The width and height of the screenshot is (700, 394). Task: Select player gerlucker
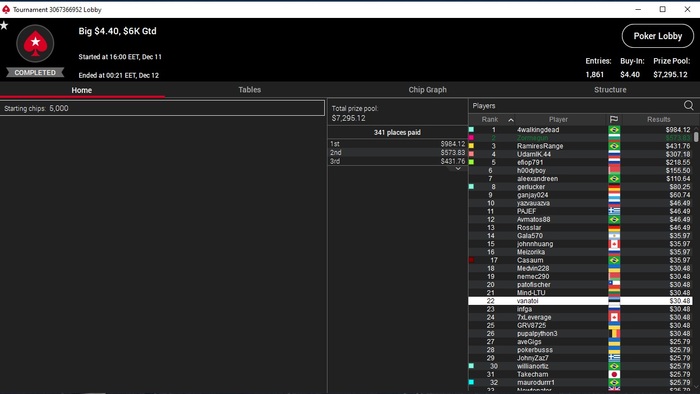click(x=531, y=187)
